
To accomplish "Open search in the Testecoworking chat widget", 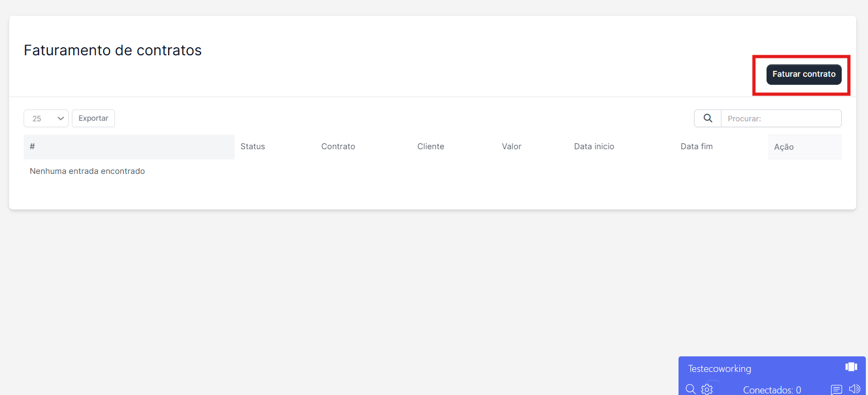I will [691, 389].
